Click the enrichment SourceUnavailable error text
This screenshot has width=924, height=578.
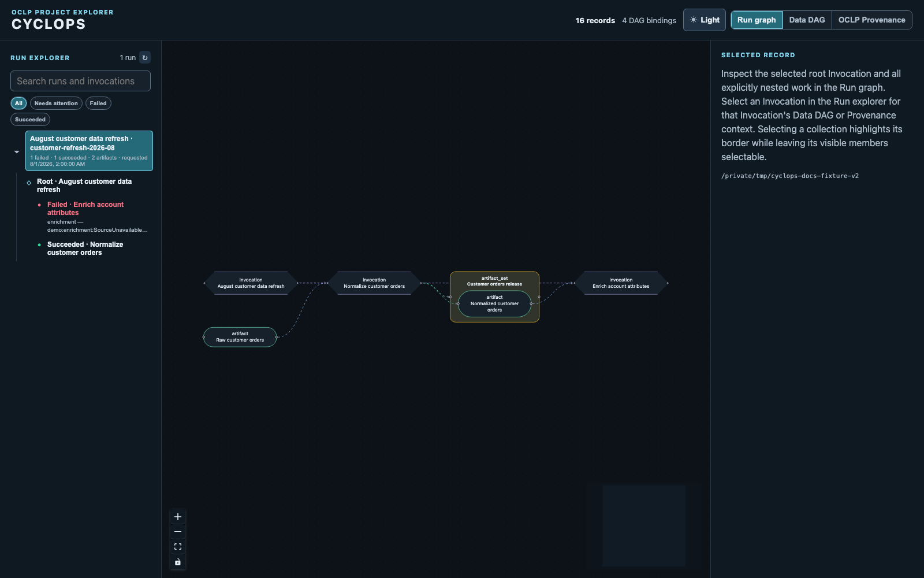point(97,226)
